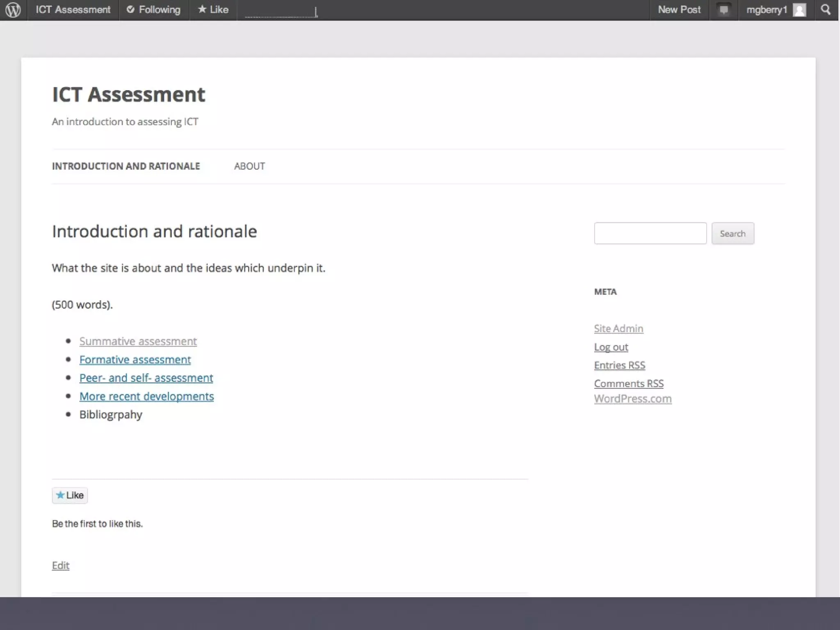The height and width of the screenshot is (630, 840).
Task: Click the Site Admin meta link
Action: (x=619, y=329)
